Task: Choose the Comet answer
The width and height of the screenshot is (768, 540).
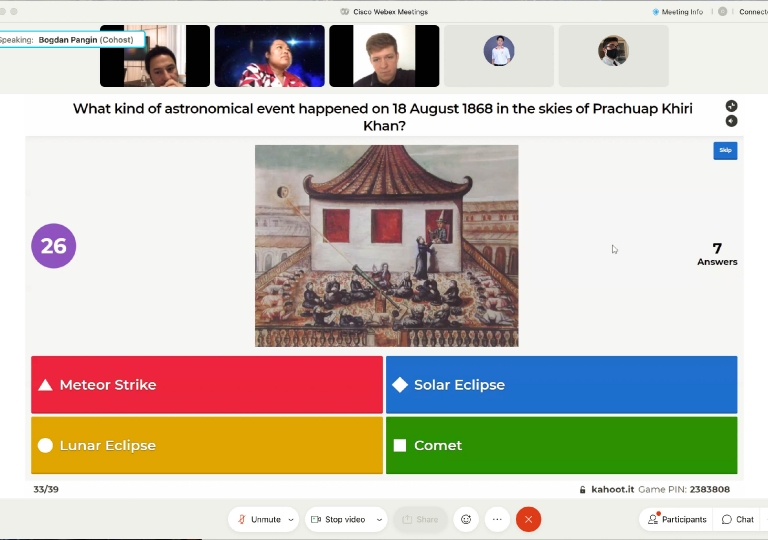Action: click(x=561, y=445)
